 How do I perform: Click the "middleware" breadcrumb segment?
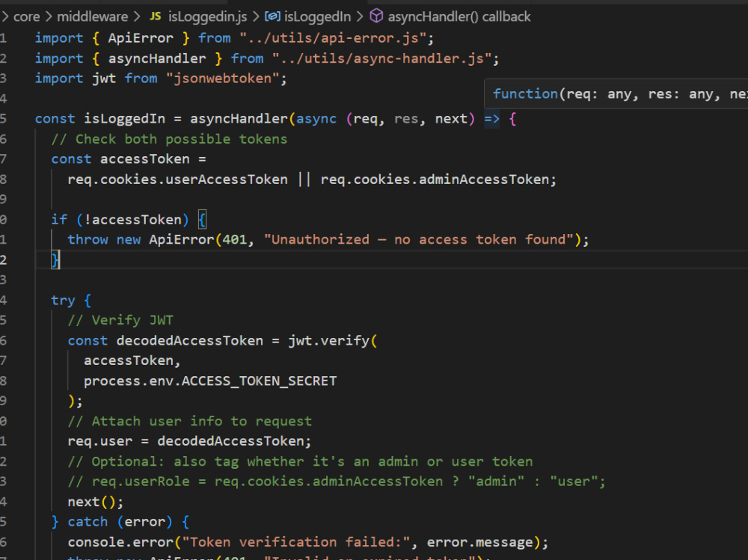point(93,16)
